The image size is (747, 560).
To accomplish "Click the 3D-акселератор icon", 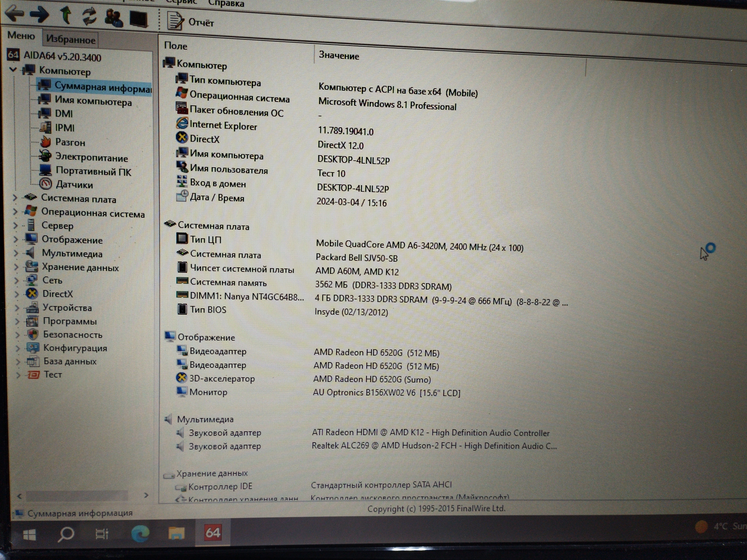I will [x=181, y=377].
